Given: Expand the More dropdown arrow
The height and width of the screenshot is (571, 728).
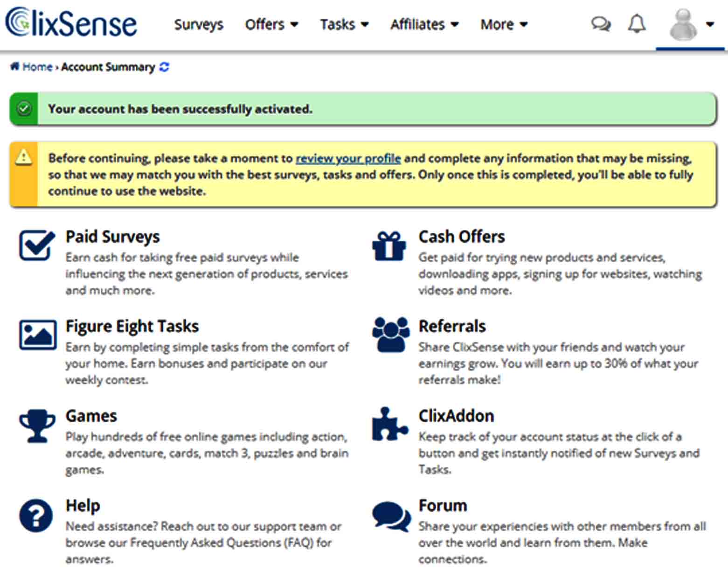Looking at the screenshot, I should [x=524, y=25].
